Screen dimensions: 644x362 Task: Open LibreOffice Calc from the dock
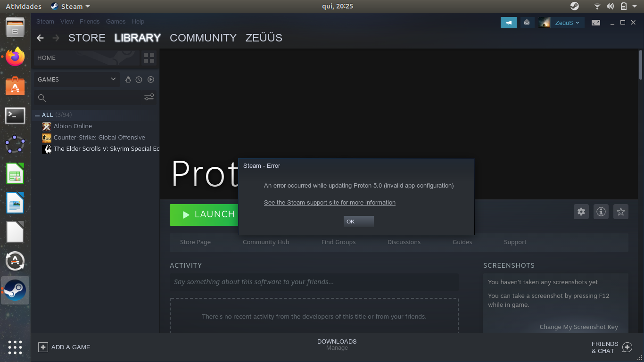pyautogui.click(x=15, y=173)
